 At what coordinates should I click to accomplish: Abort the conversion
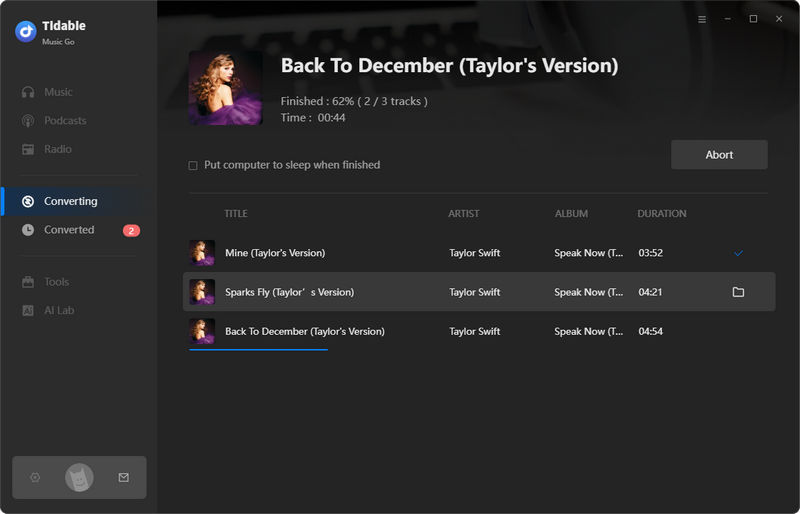(719, 155)
